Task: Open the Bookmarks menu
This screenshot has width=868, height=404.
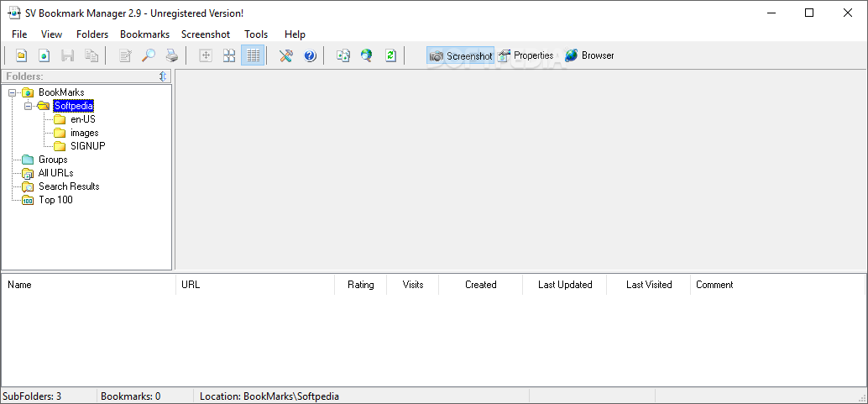Action: click(145, 34)
